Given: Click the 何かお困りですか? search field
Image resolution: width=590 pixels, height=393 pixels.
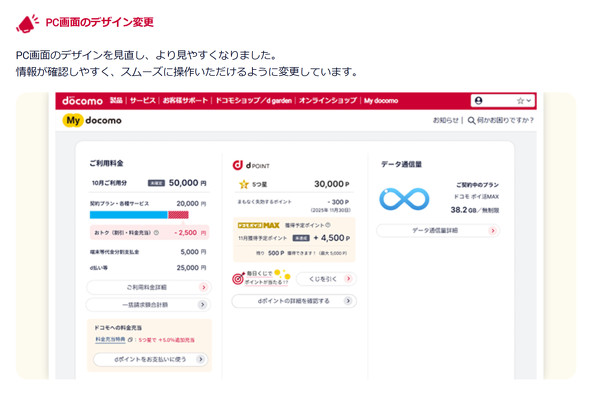Looking at the screenshot, I should (505, 120).
